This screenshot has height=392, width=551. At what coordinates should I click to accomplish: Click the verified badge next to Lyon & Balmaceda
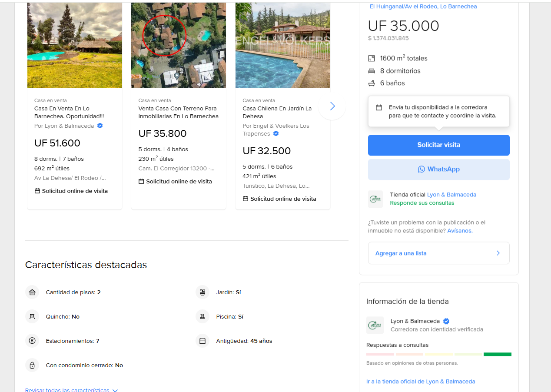pos(446,321)
